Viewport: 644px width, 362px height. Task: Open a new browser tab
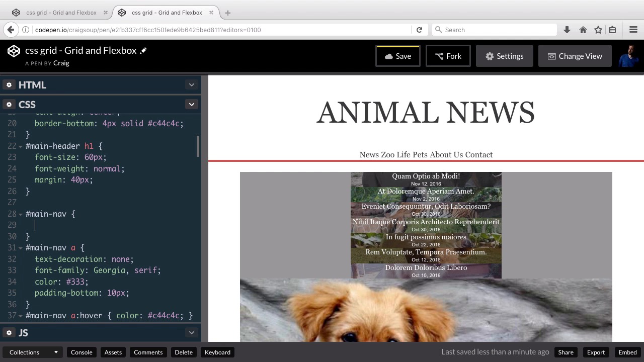click(228, 13)
